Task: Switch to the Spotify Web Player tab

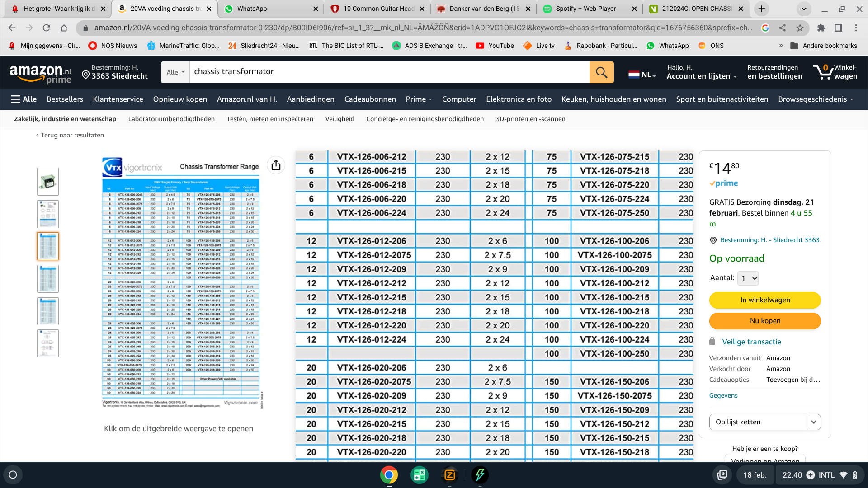Action: [x=590, y=9]
